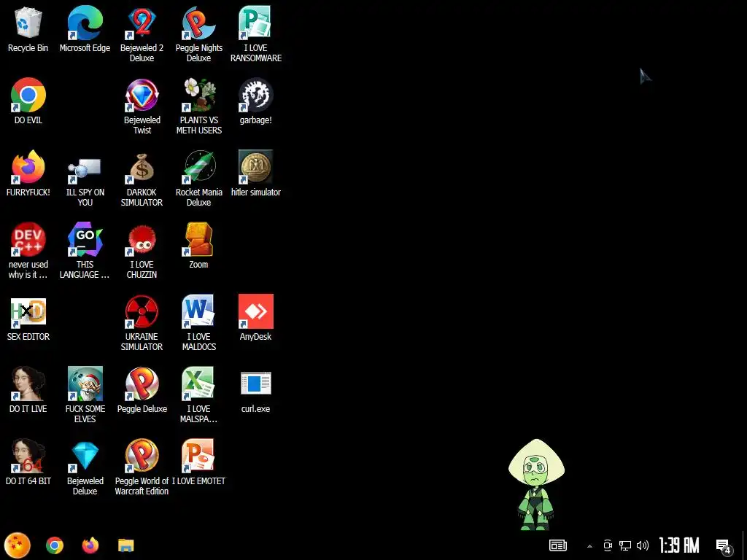Click the Zoom desktop shortcut

click(x=198, y=246)
